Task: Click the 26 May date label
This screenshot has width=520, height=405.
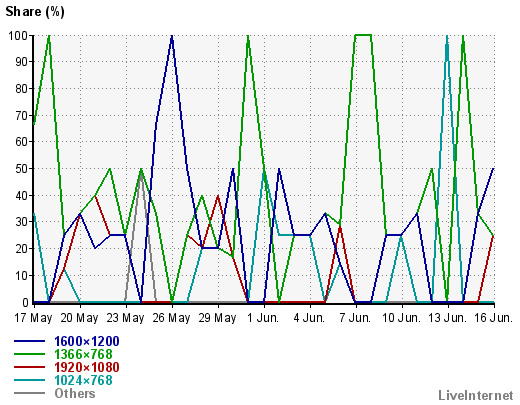Action: [171, 318]
